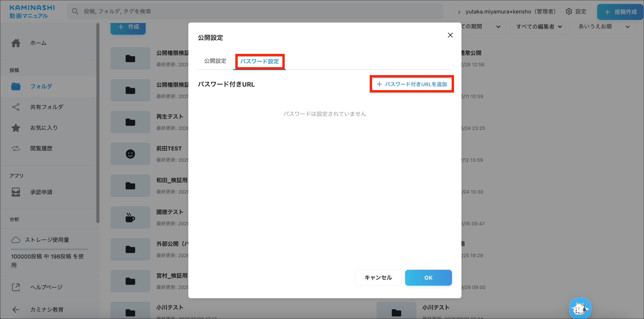
Task: Click the cloud storage usage icon
Action: [x=15, y=240]
